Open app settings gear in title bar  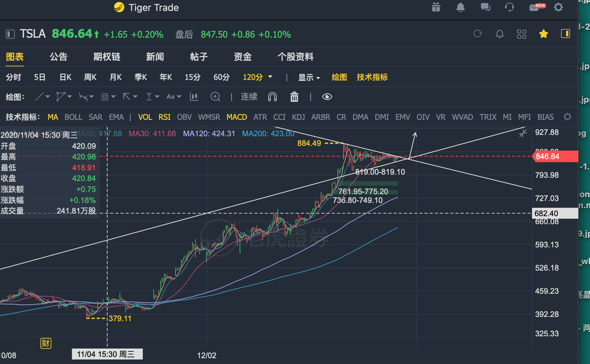tap(558, 7)
